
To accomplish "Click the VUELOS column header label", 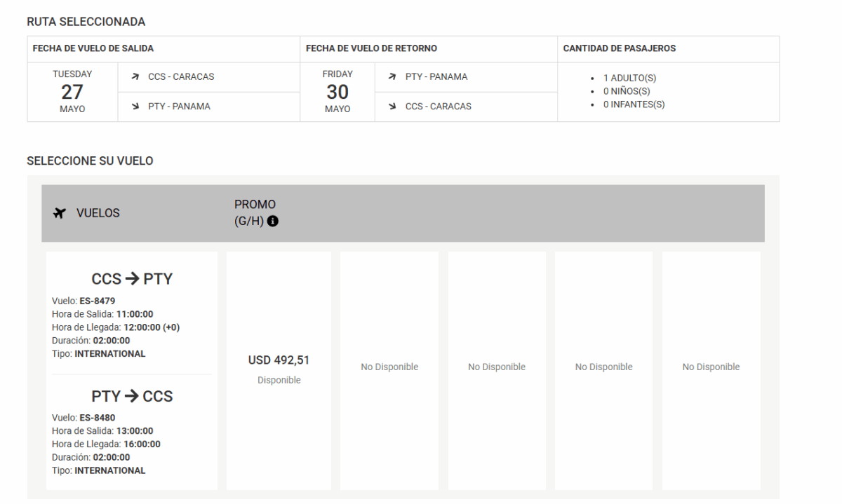I will 98,214.
